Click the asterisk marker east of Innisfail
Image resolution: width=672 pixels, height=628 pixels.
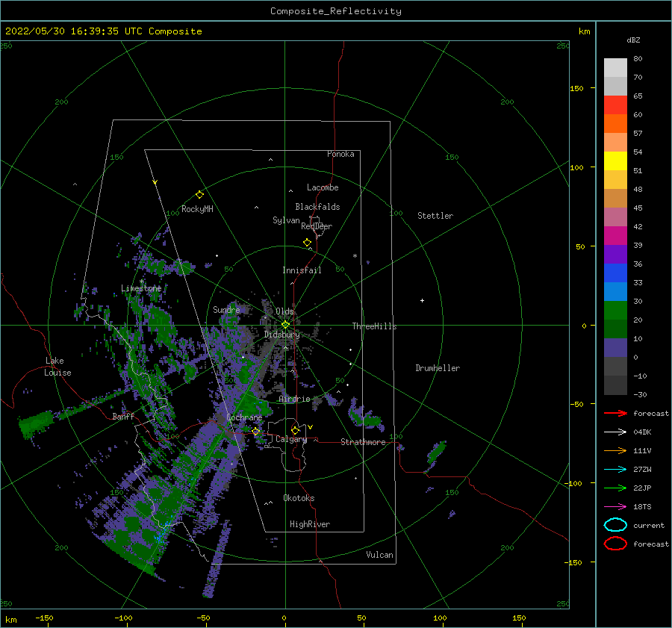355,256
